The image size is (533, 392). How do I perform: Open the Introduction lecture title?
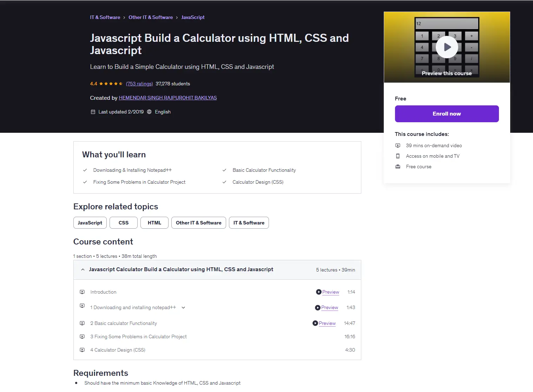pyautogui.click(x=103, y=292)
